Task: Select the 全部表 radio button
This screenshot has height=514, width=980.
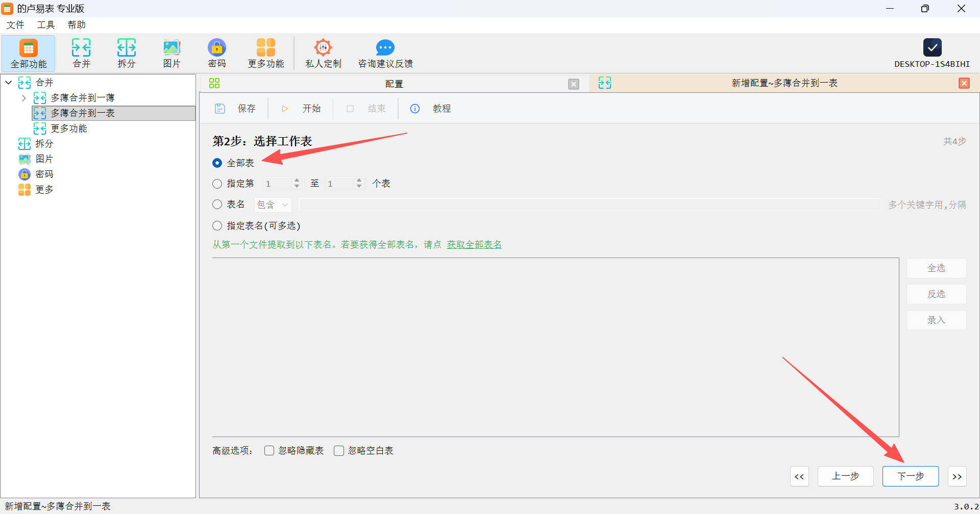Action: click(217, 163)
